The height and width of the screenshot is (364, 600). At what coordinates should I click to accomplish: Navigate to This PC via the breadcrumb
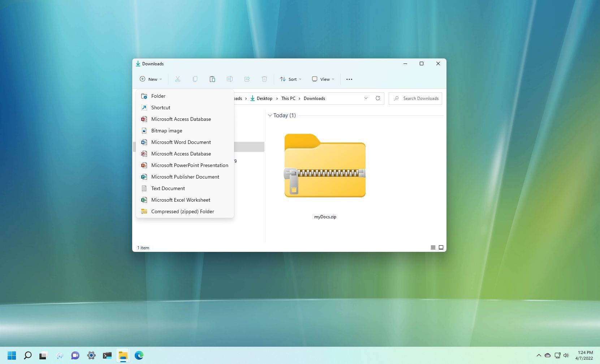coord(288,98)
